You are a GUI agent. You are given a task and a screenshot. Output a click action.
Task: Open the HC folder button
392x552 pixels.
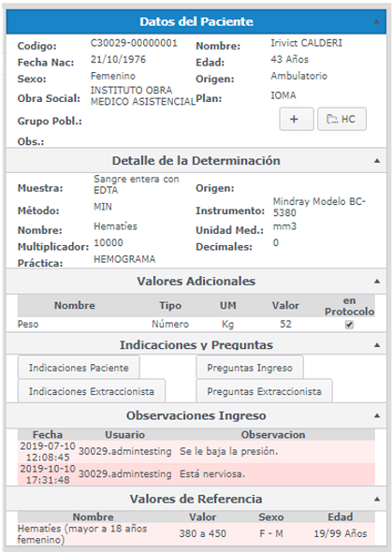341,119
